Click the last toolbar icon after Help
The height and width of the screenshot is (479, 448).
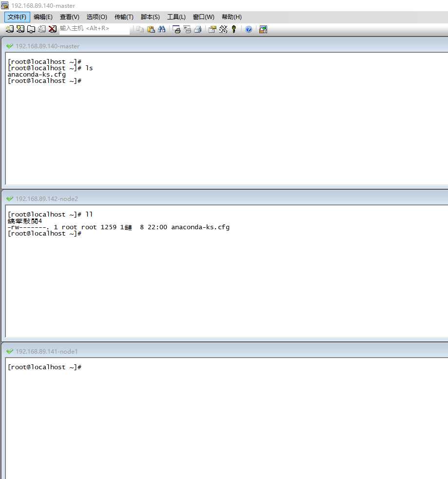(x=263, y=29)
